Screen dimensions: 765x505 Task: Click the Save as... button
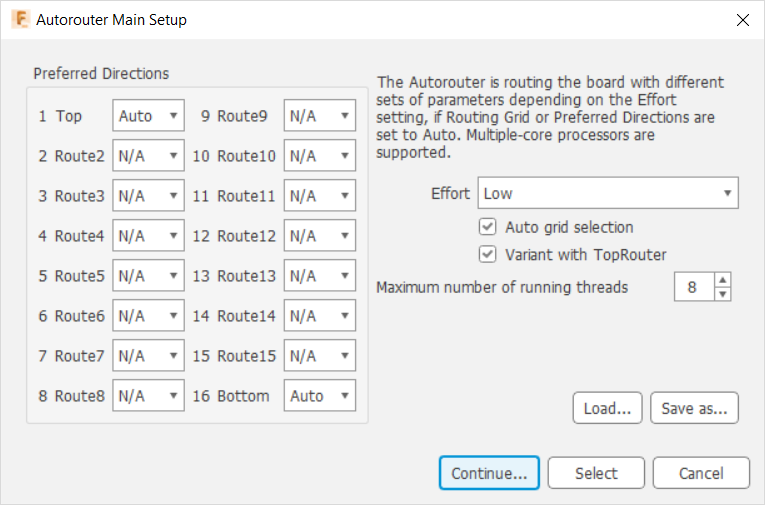click(694, 408)
